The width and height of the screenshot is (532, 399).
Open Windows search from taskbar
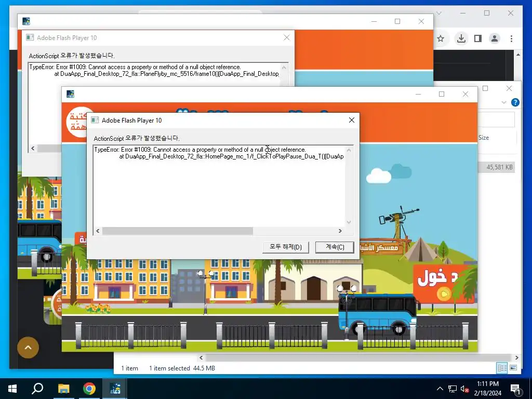click(x=37, y=389)
